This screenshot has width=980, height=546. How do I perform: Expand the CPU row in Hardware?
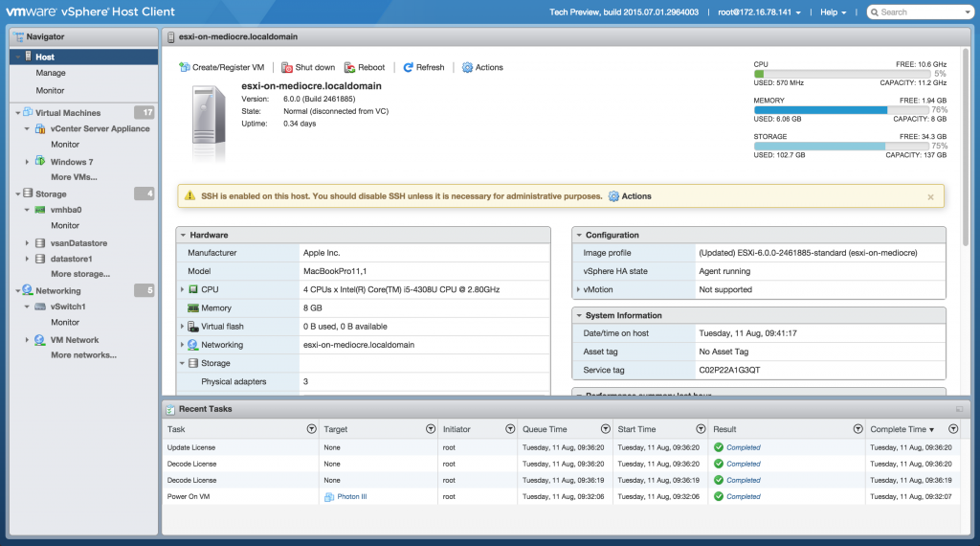pos(183,289)
